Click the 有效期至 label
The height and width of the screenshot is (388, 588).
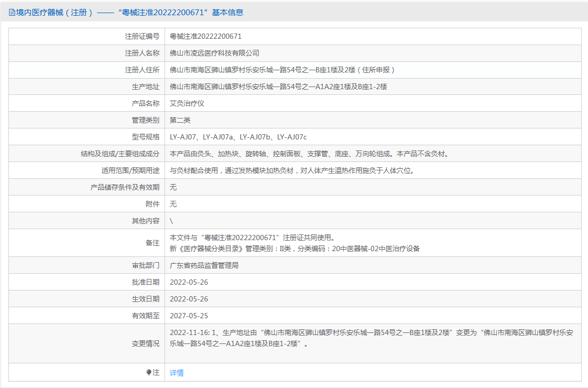click(x=146, y=316)
